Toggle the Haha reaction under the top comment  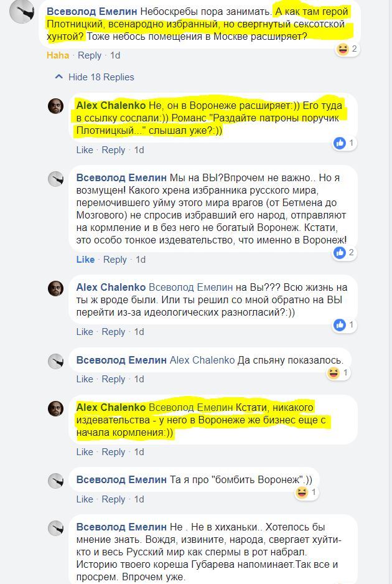pyautogui.click(x=58, y=55)
